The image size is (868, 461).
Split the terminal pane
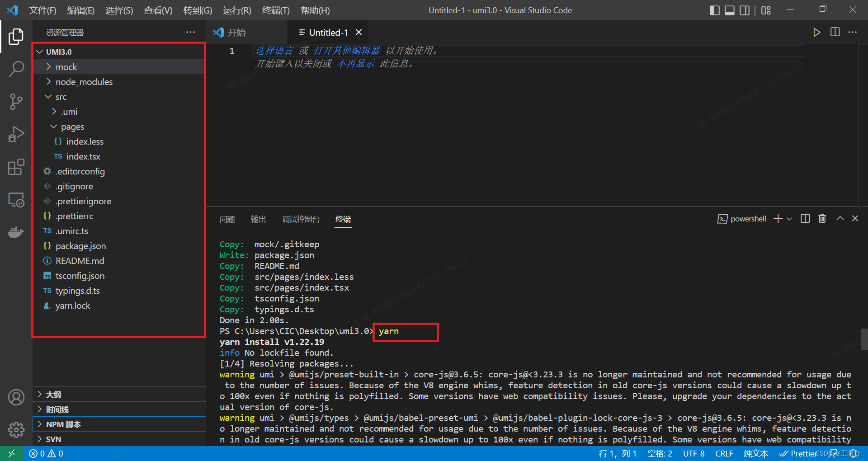point(805,219)
